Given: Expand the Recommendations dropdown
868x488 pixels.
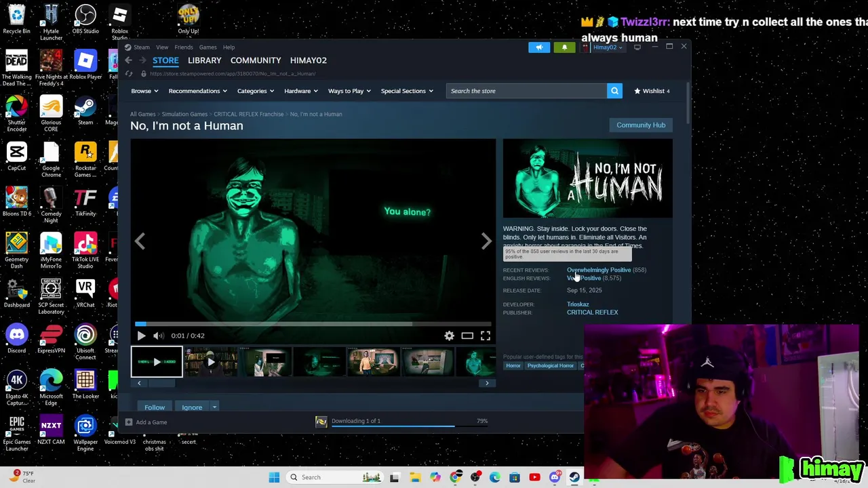Looking at the screenshot, I should point(198,91).
